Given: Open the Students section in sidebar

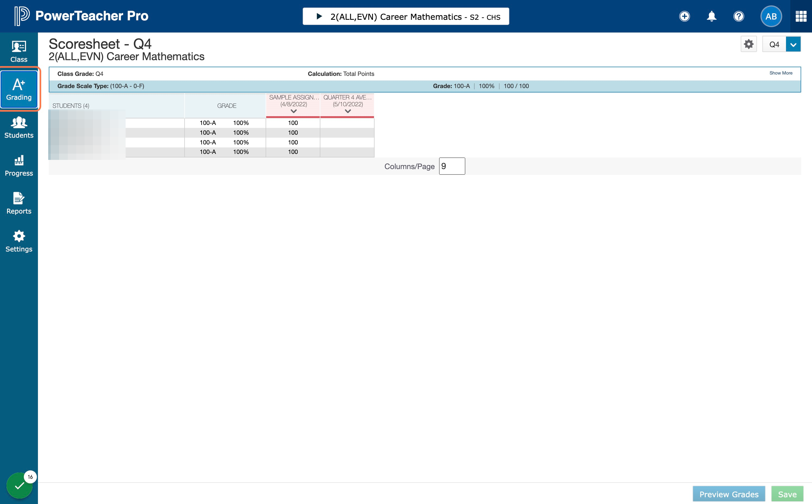Looking at the screenshot, I should [x=19, y=127].
